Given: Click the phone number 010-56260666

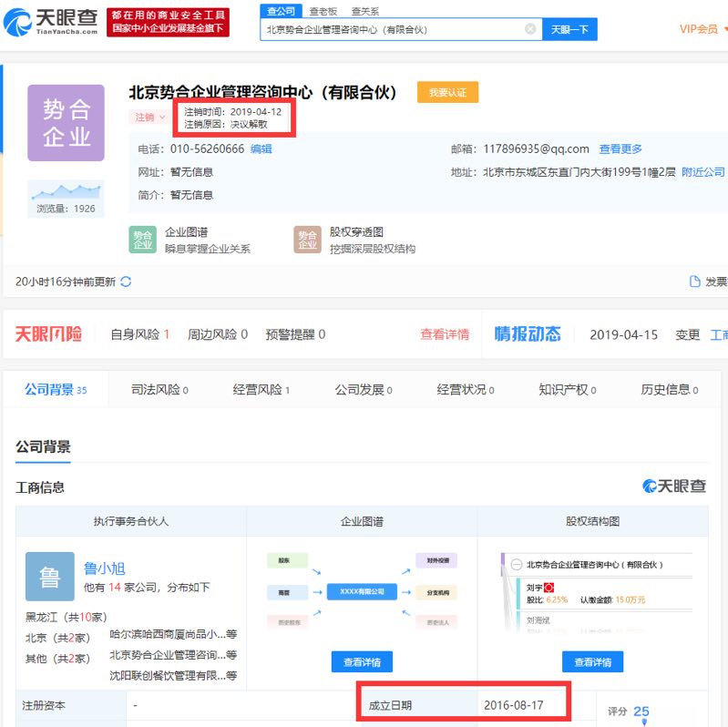Looking at the screenshot, I should [207, 149].
